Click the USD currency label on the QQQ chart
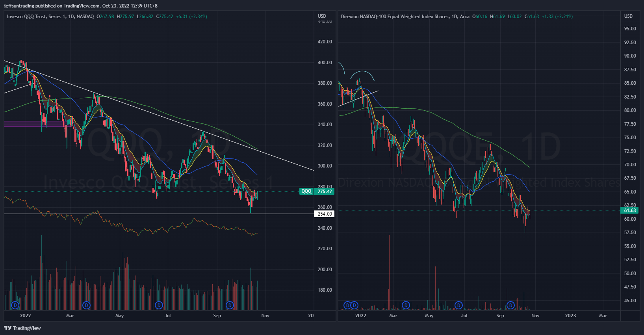644x335 pixels. (322, 16)
